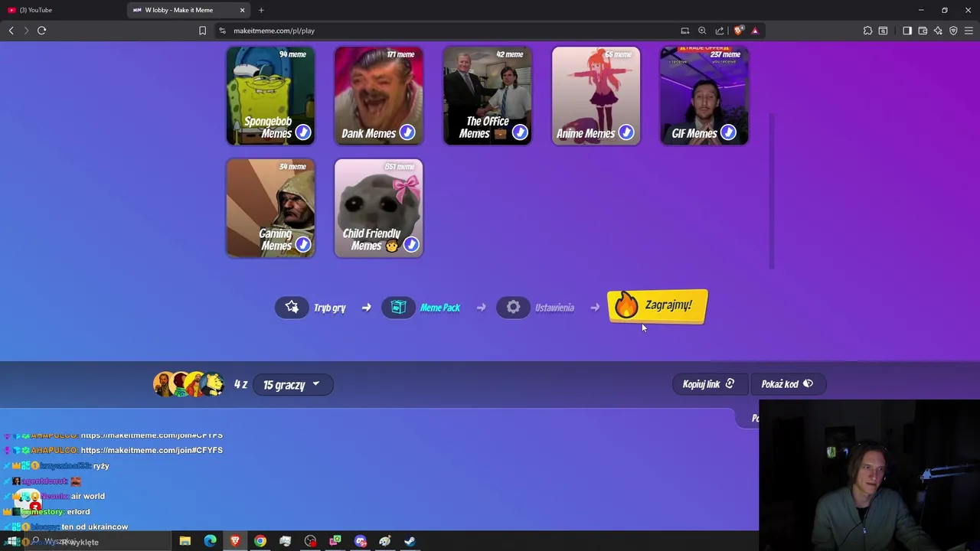
Task: Open the makeitmeme.com/join#CYFYS chat link
Action: pos(152,450)
